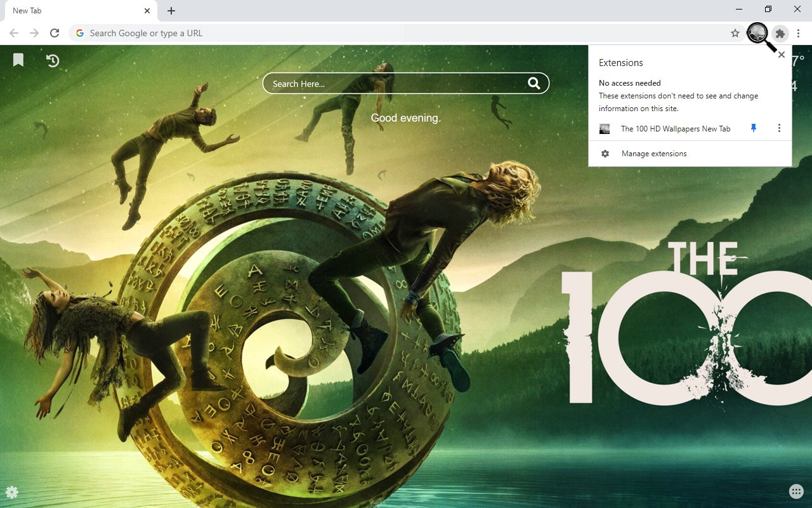The image size is (812, 508).
Task: Go back to the previous page
Action: coord(14,33)
